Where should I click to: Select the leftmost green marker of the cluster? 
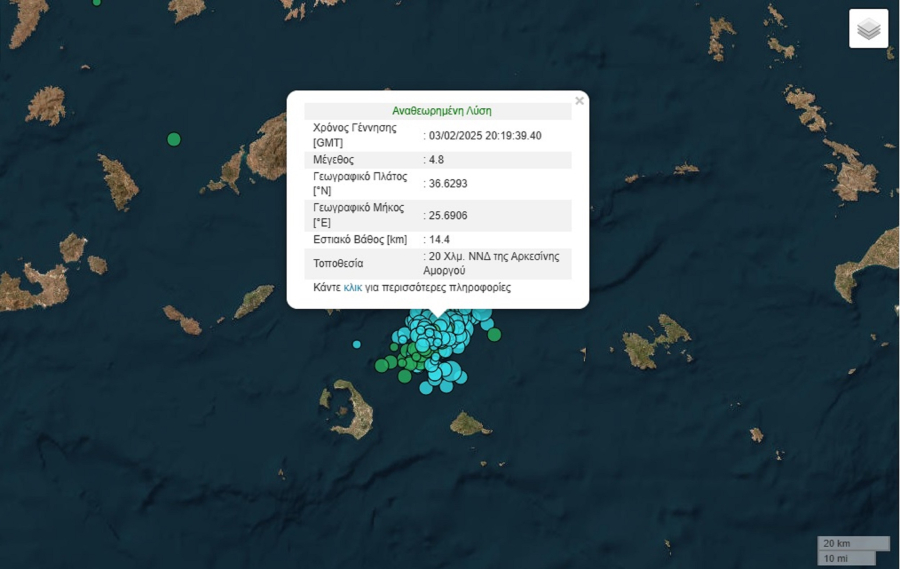(x=382, y=365)
